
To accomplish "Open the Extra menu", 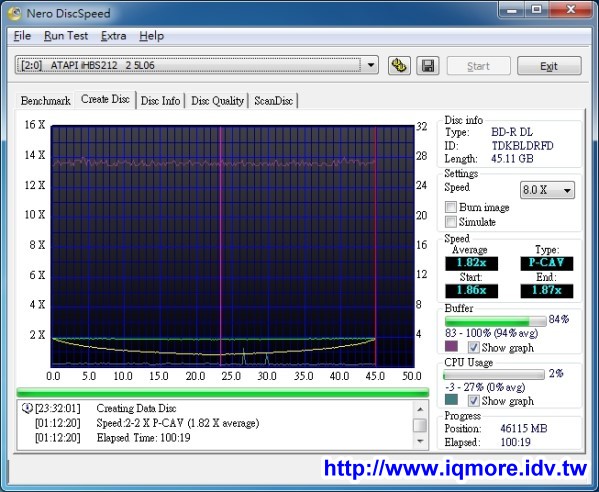I will coord(113,36).
